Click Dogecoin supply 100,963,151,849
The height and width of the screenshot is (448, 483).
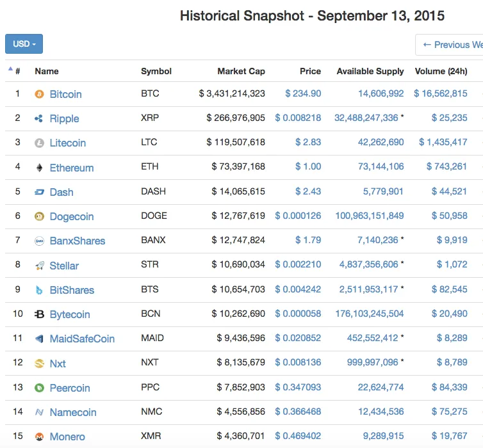(x=370, y=216)
